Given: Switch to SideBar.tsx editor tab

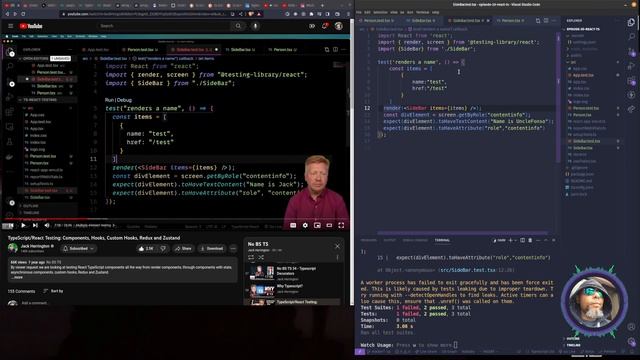Looking at the screenshot, I should (x=422, y=20).
